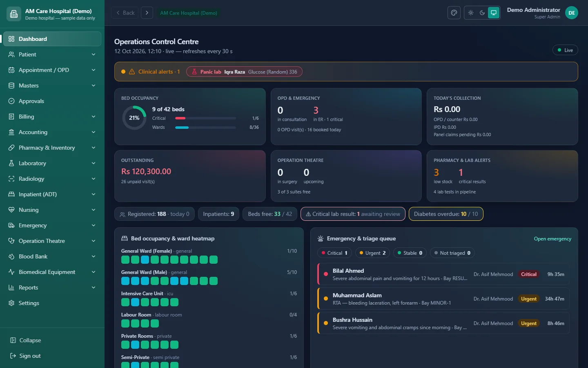Screen dimensions: 588x368
Task: Click the 21% bed occupancy ring
Action: (x=134, y=118)
